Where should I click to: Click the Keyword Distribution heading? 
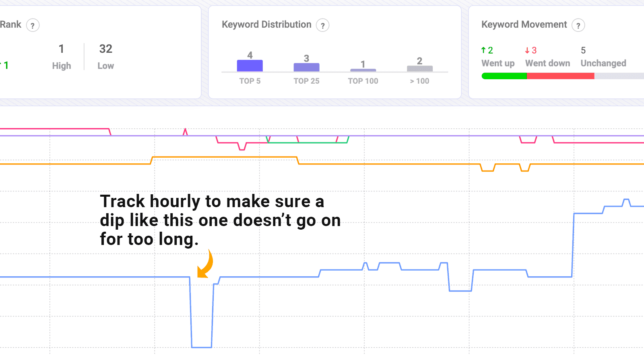click(266, 25)
